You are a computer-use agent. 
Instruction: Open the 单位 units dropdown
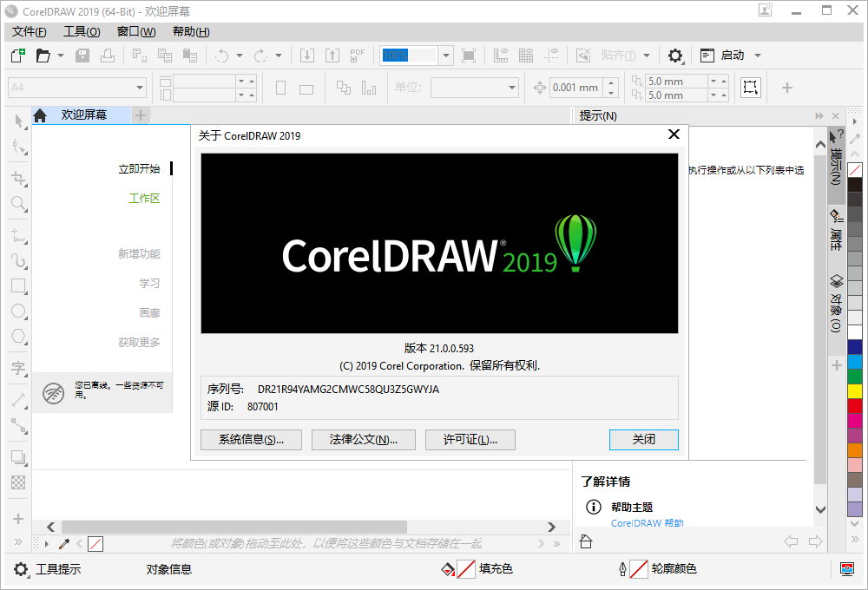pos(512,87)
